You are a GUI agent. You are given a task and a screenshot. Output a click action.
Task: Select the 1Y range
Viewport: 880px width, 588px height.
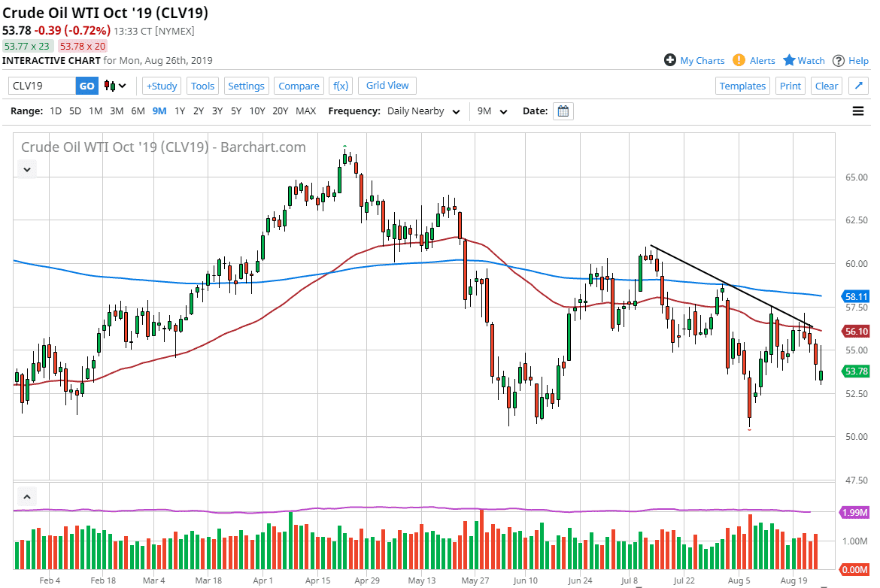pos(180,111)
